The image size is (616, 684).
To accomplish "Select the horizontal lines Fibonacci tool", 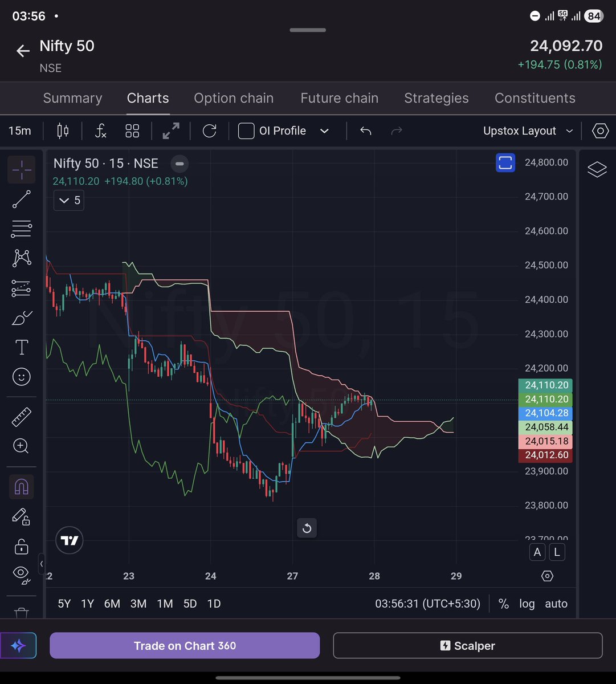I will [22, 229].
